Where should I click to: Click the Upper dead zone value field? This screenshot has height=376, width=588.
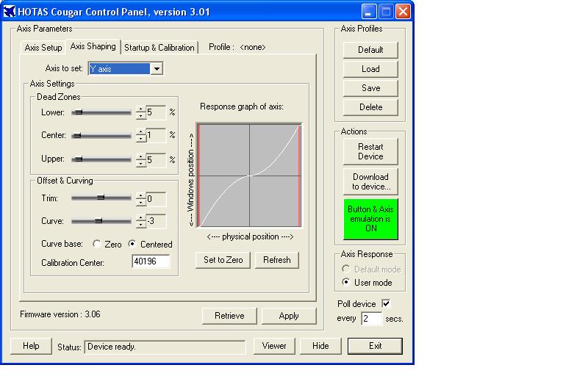[x=156, y=159]
